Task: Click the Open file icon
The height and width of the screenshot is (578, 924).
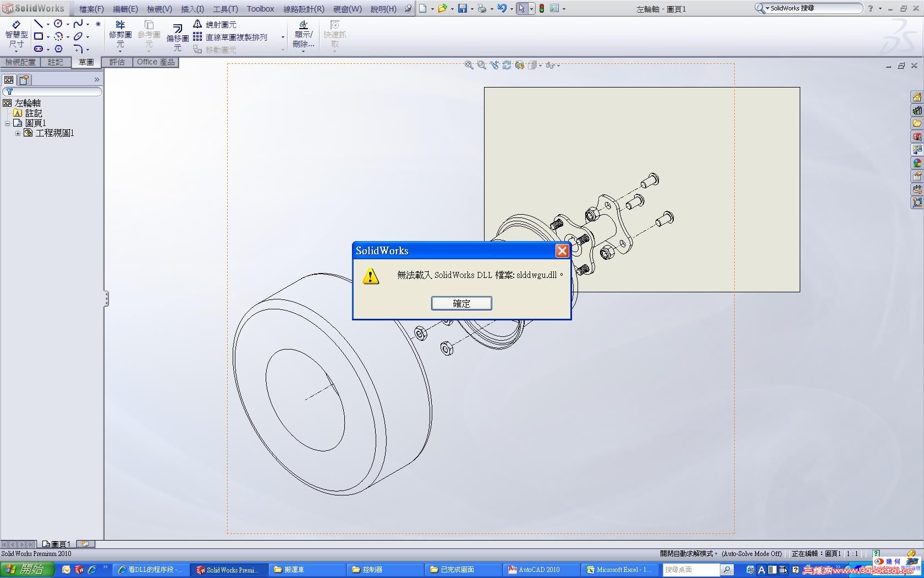Action: pos(442,8)
